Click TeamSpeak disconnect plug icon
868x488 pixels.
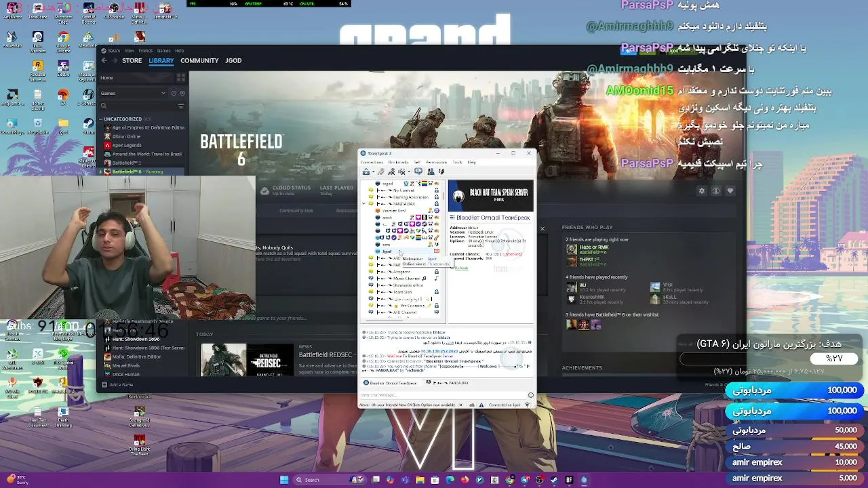point(381,171)
